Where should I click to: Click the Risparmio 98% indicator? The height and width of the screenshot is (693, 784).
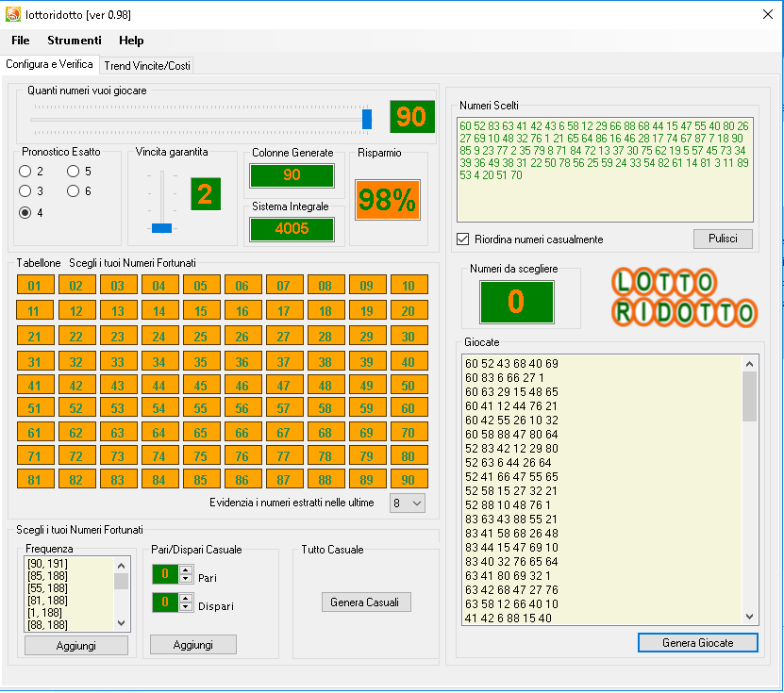coord(388,200)
